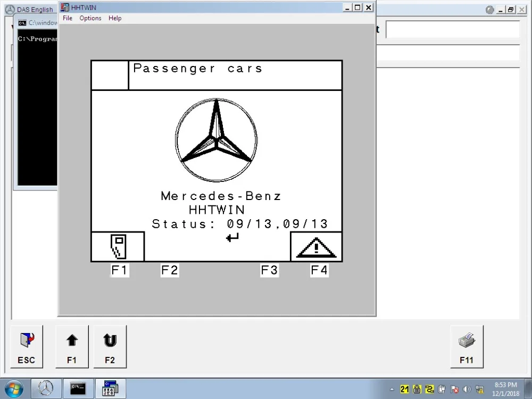Click the F4 label under the display
Screen dimensions: 532x399
pyautogui.click(x=319, y=270)
